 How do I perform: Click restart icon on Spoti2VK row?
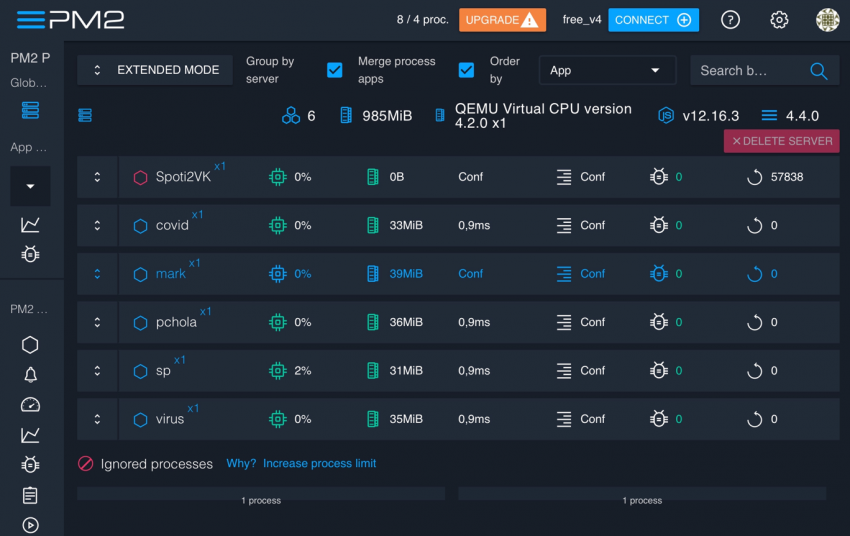pyautogui.click(x=755, y=177)
